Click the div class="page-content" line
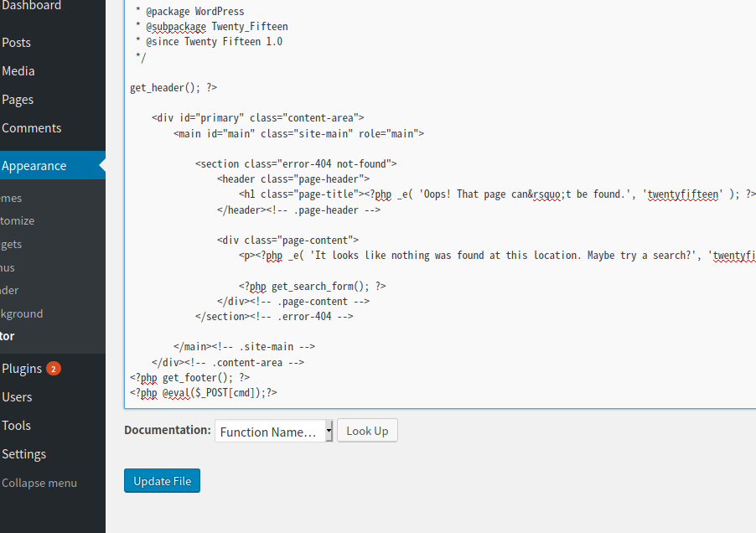The height and width of the screenshot is (533, 756). [287, 240]
